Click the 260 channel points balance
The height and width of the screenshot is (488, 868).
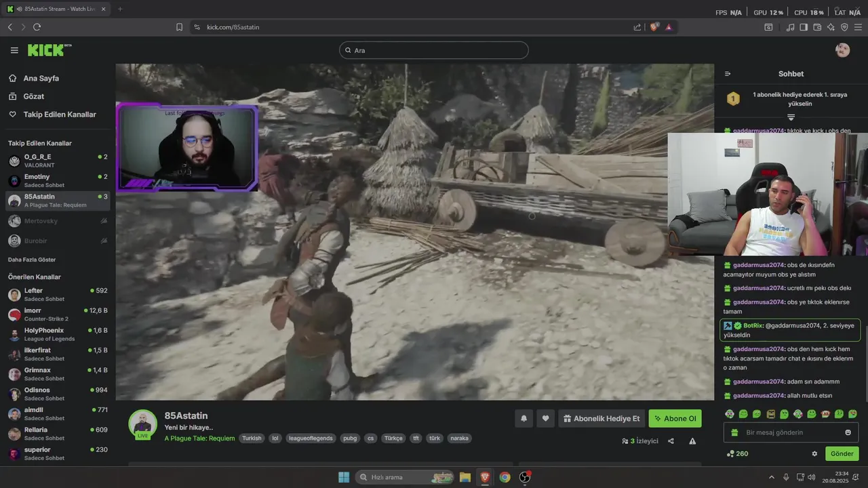pos(737,454)
